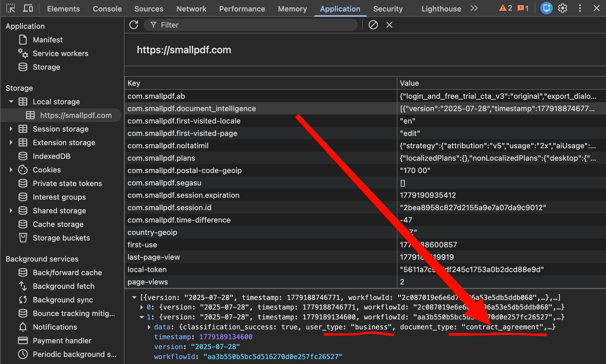Refresh the local storage table
Viewport: 606px width, 364px height.
click(134, 25)
